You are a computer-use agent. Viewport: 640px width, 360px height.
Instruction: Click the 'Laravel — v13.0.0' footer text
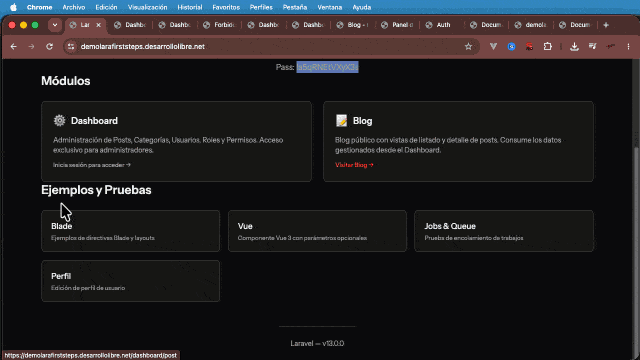tap(317, 343)
